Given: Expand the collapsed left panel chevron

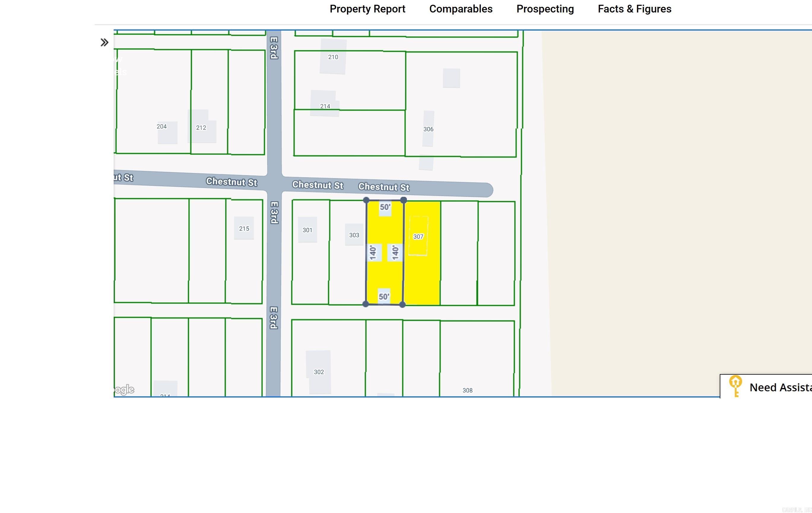Looking at the screenshot, I should 104,42.
